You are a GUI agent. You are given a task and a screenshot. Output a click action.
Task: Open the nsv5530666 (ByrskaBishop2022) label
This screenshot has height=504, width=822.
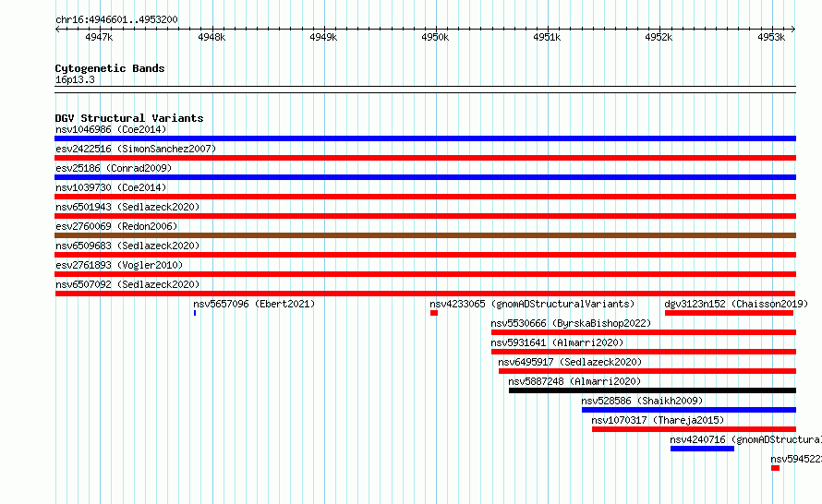tap(571, 323)
